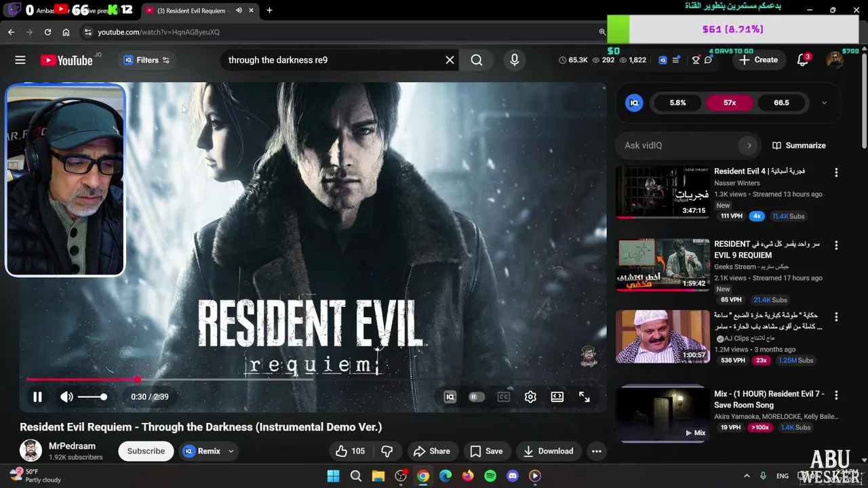
Task: Select the 57x stat pill
Action: click(x=730, y=103)
